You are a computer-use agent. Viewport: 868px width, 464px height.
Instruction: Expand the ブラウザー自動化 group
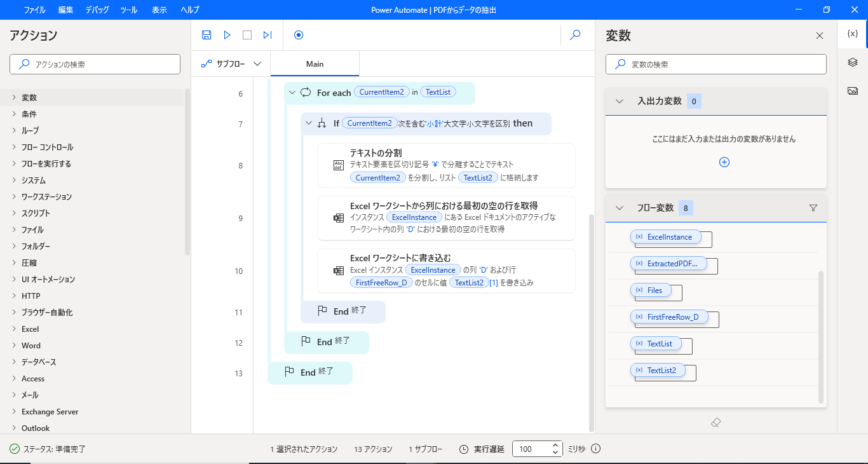click(x=14, y=312)
